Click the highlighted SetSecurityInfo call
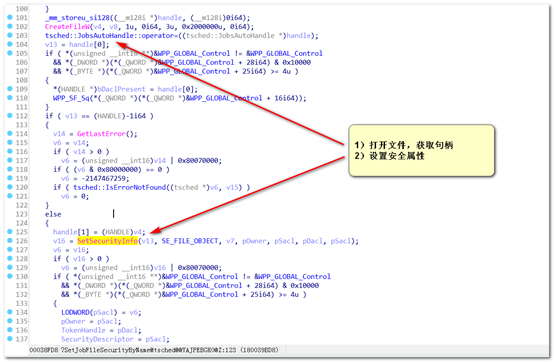Viewport: 554px width, 362px height. tap(107, 241)
